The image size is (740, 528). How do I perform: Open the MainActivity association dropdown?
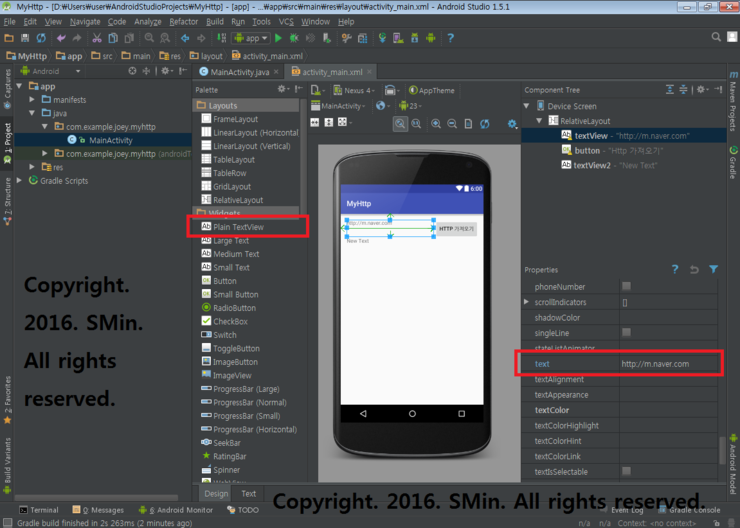coord(338,106)
